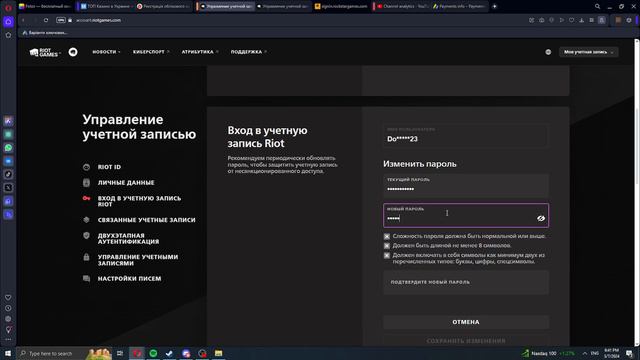Open the browser tab search magnifier
This screenshot has height=360, width=640.
(597, 6)
